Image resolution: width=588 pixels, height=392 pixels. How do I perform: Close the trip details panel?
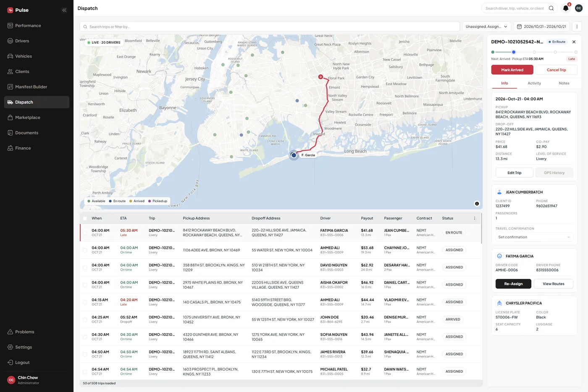pos(574,42)
